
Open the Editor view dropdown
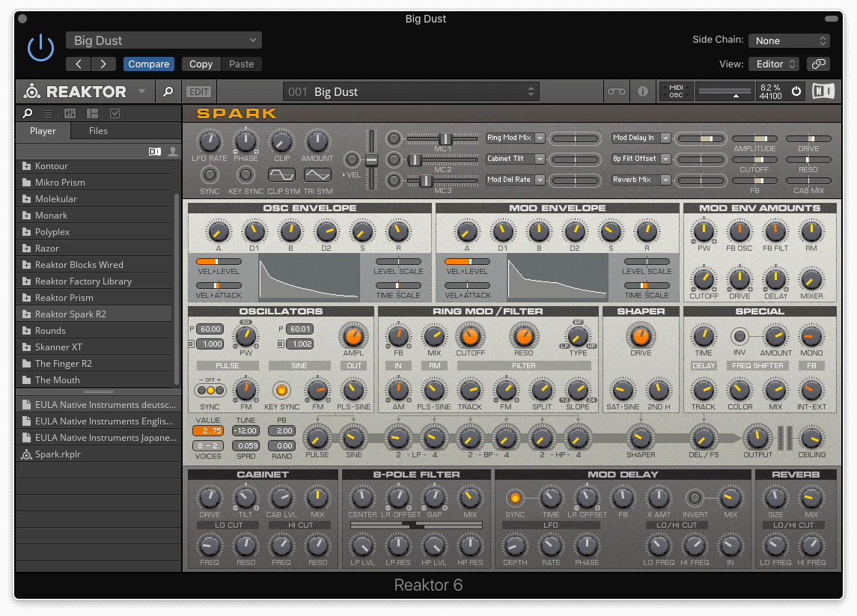pyautogui.click(x=773, y=64)
